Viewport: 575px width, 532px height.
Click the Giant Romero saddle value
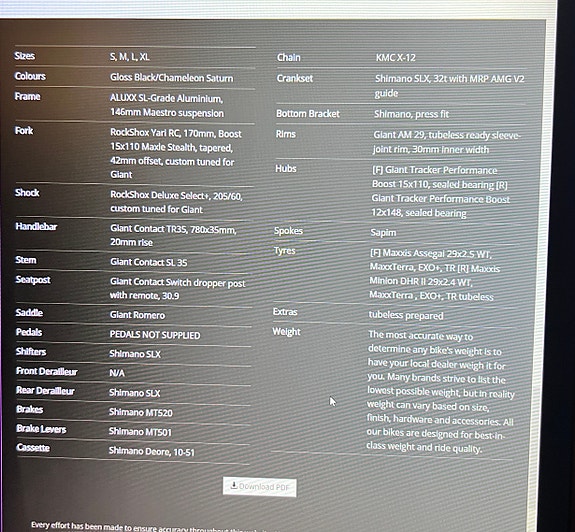click(137, 315)
